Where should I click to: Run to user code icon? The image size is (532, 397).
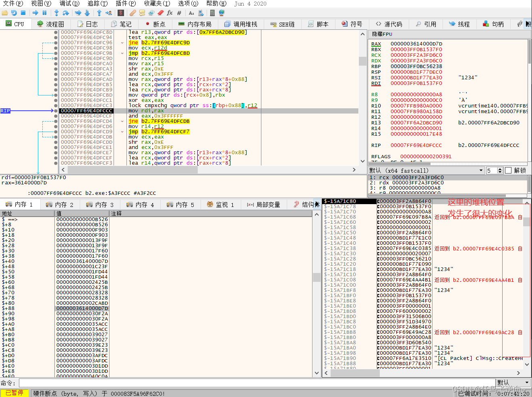[x=109, y=13]
